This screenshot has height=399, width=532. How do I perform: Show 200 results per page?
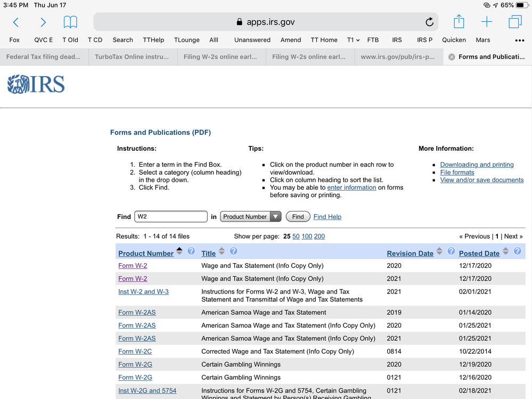click(320, 236)
